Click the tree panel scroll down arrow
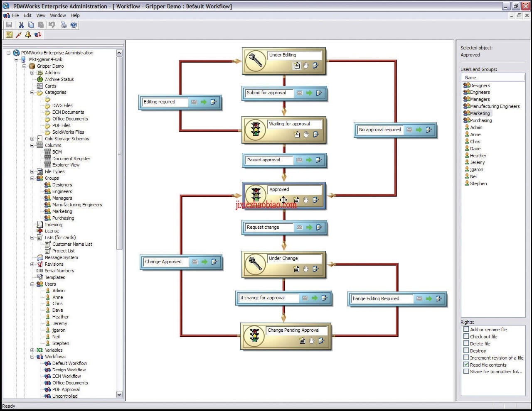This screenshot has height=411, width=532. 119,395
